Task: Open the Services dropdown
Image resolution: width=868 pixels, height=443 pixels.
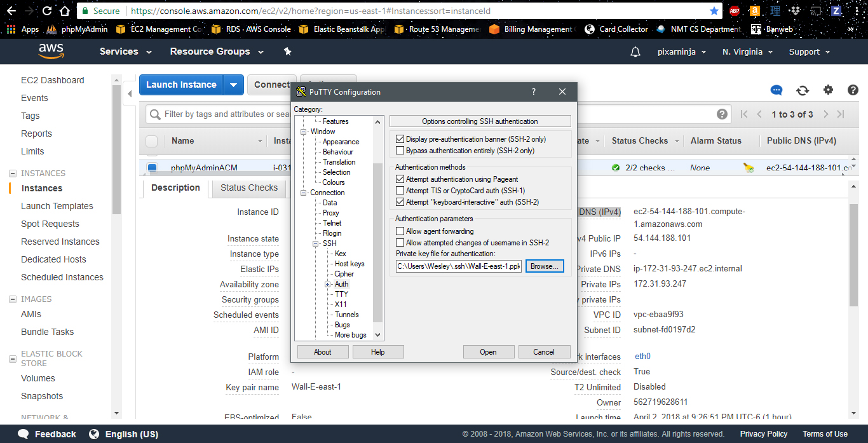Action: [126, 51]
